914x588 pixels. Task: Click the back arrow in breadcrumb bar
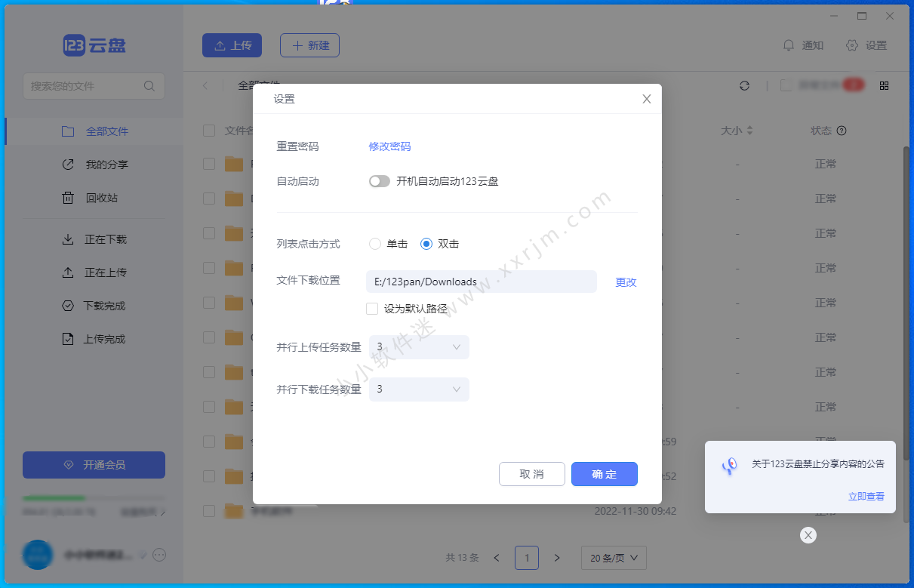pos(205,86)
